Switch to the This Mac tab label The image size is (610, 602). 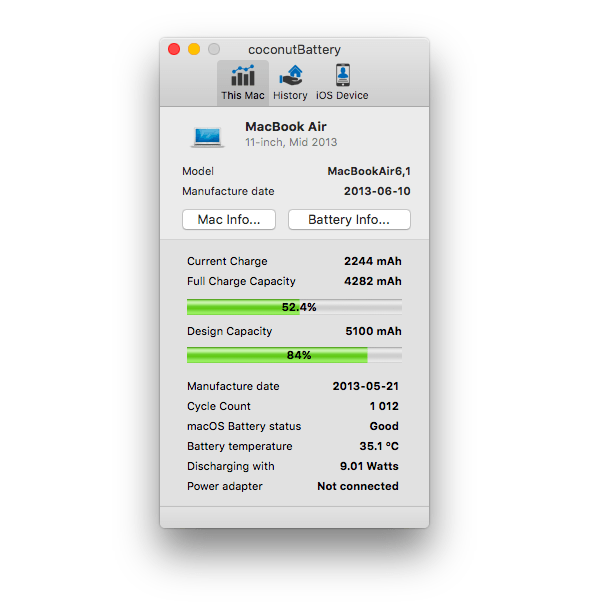(243, 95)
